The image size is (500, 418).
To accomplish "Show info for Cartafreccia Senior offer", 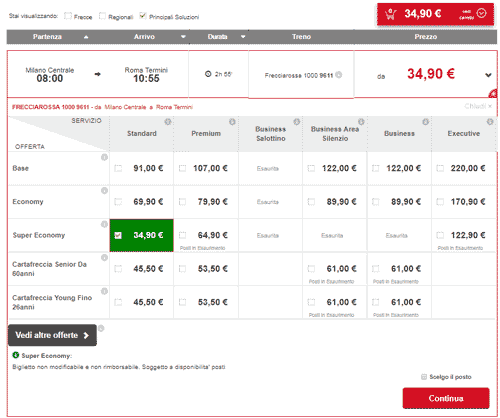I will (104, 258).
